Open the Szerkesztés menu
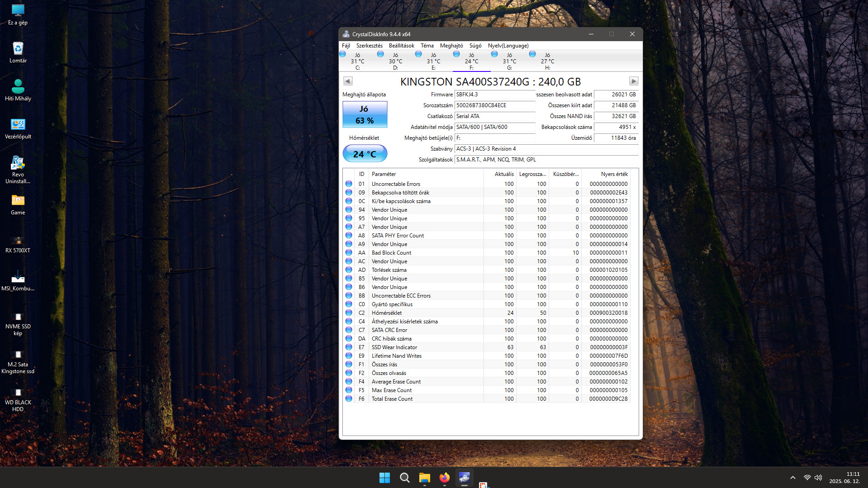Screen dimensions: 868x488 pos(369,46)
